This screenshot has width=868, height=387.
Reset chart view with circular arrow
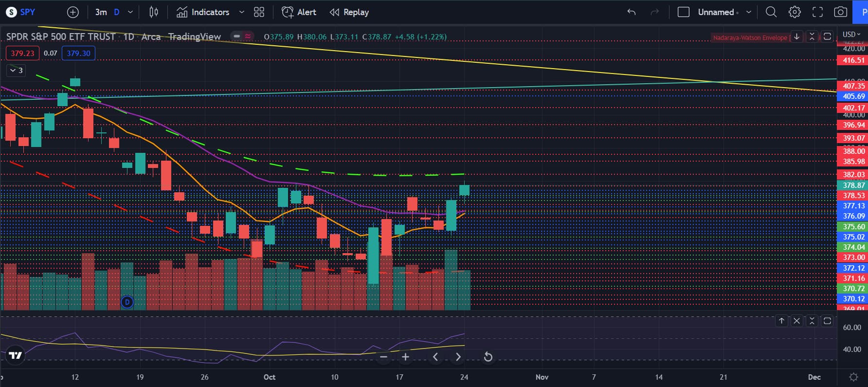pos(488,357)
